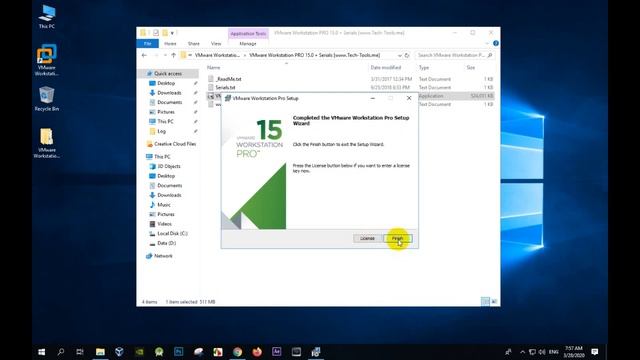Image resolution: width=640 pixels, height=360 pixels.
Task: Open Customize Quick Access Toolbar dropdown
Action: (172, 33)
